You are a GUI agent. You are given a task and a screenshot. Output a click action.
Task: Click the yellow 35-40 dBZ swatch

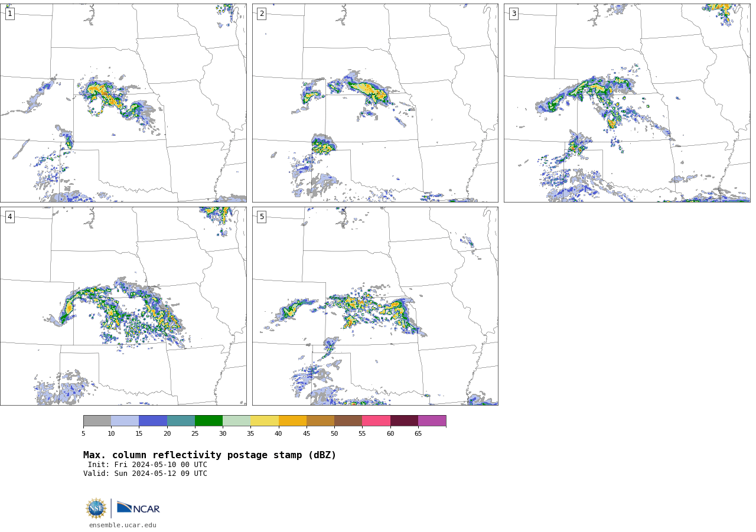coord(265,421)
